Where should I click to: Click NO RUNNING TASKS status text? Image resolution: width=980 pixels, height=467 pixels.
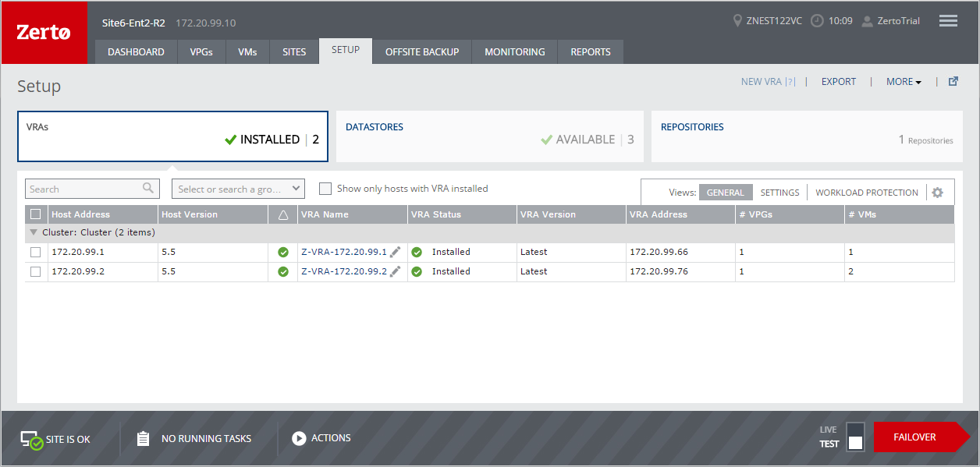point(206,439)
